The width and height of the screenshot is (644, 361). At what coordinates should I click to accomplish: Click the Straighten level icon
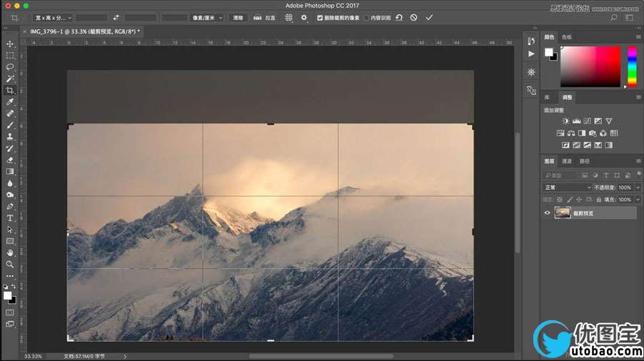click(257, 18)
